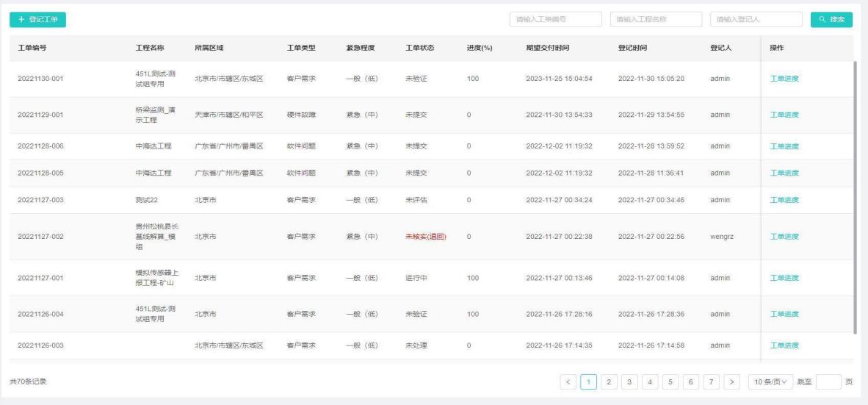Select page 7 in pagination
The height and width of the screenshot is (405, 868).
[x=711, y=381]
